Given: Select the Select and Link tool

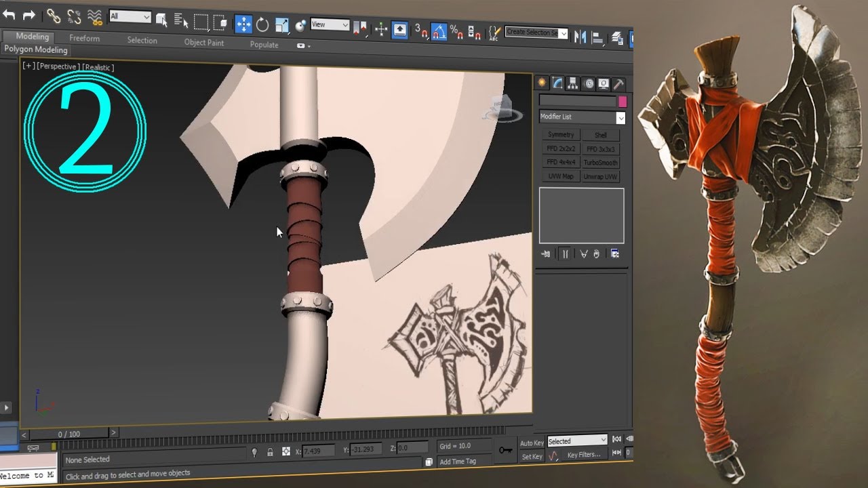Looking at the screenshot, I should (54, 16).
